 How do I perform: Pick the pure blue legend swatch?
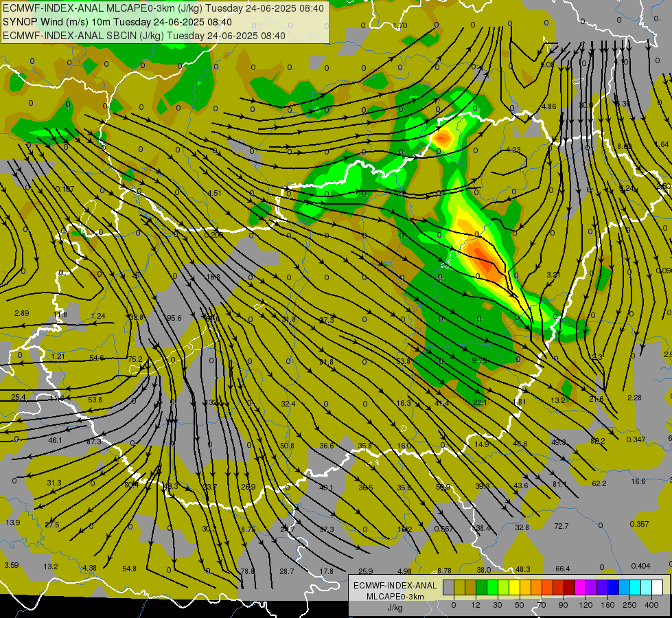point(613,587)
